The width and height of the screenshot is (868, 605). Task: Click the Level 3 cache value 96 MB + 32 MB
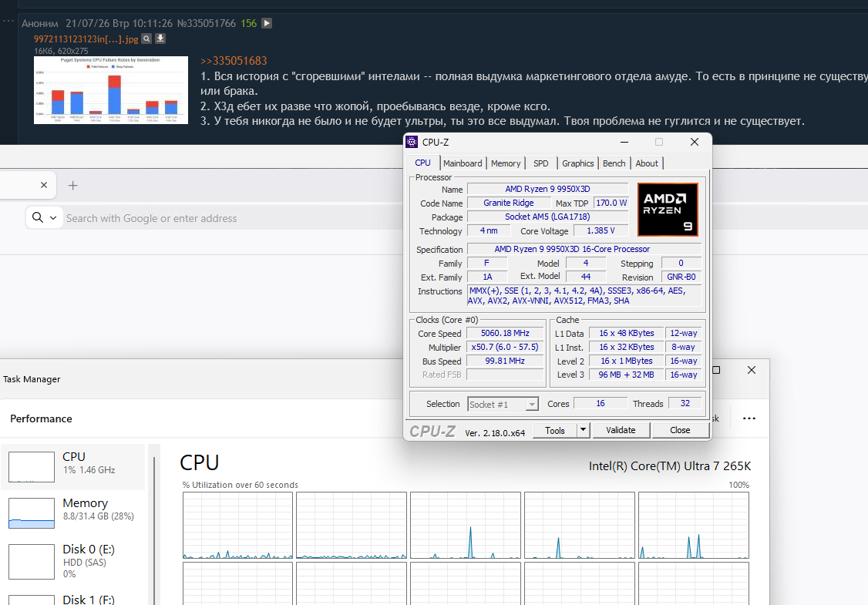click(626, 375)
